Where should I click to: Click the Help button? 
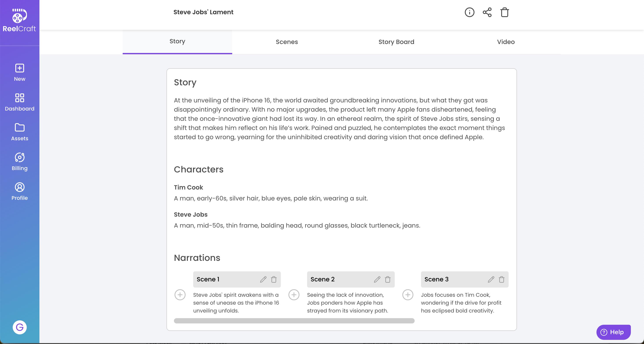pyautogui.click(x=613, y=332)
